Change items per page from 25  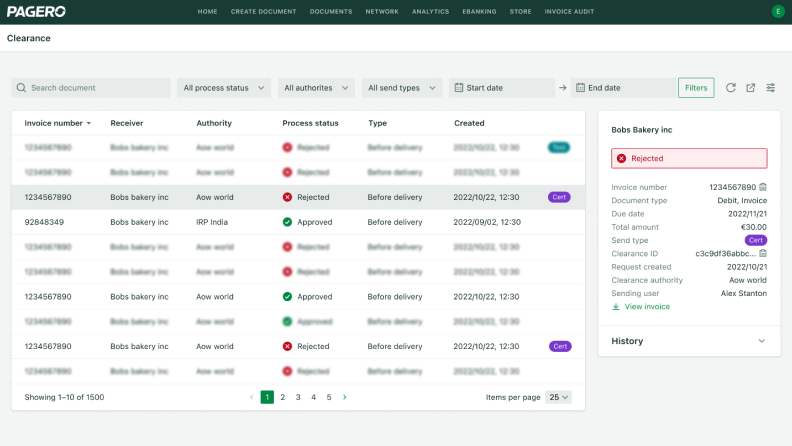[x=559, y=397]
